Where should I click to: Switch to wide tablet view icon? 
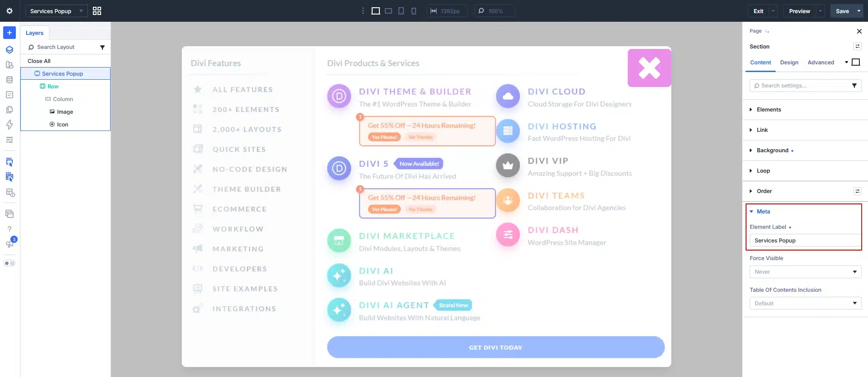pyautogui.click(x=388, y=11)
